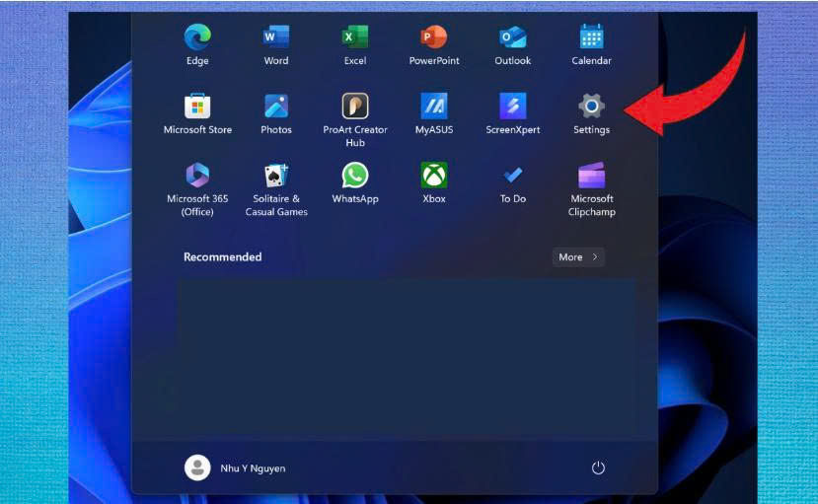Viewport: 818px width, 504px height.
Task: Click the More button in Recommended
Action: pos(578,257)
